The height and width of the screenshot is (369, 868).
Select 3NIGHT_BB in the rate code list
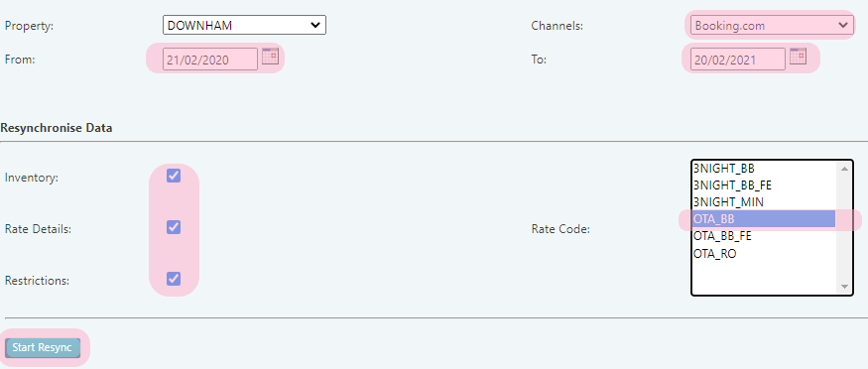point(764,169)
